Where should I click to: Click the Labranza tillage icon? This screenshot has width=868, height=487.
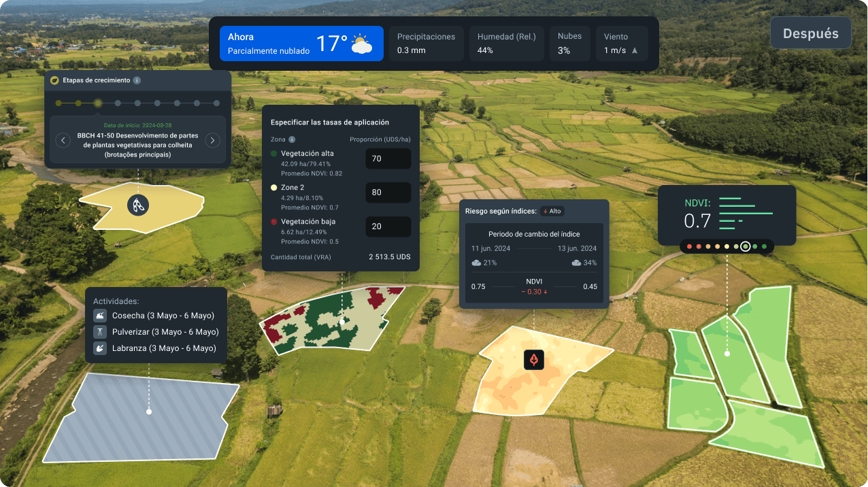tap(100, 348)
